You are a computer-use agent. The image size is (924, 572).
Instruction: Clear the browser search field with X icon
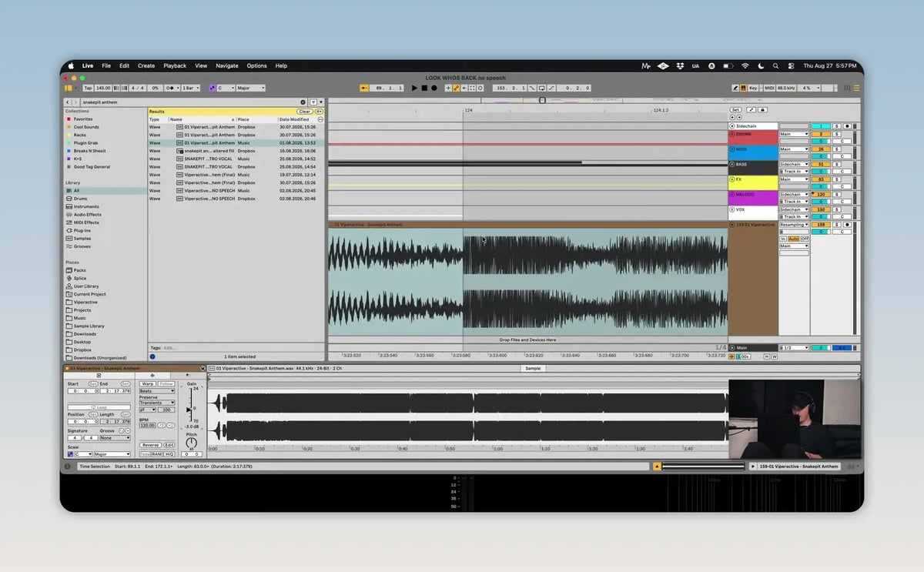[x=303, y=102]
